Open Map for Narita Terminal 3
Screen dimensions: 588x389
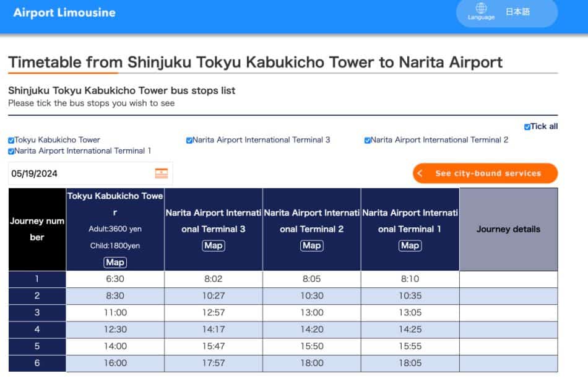214,246
